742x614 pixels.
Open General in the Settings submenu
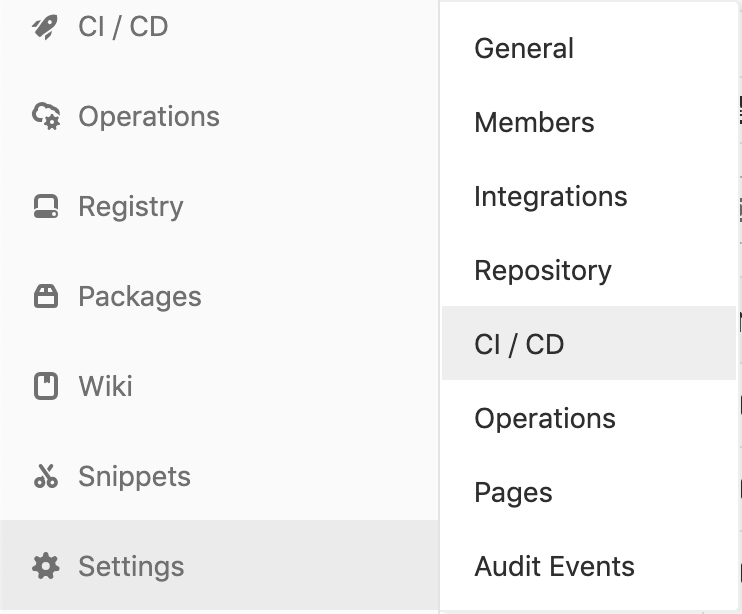524,49
